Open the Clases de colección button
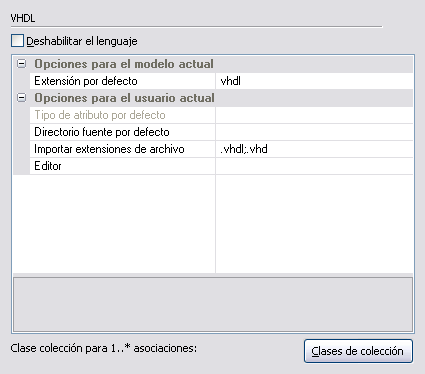This screenshot has height=374, width=425. click(x=358, y=351)
